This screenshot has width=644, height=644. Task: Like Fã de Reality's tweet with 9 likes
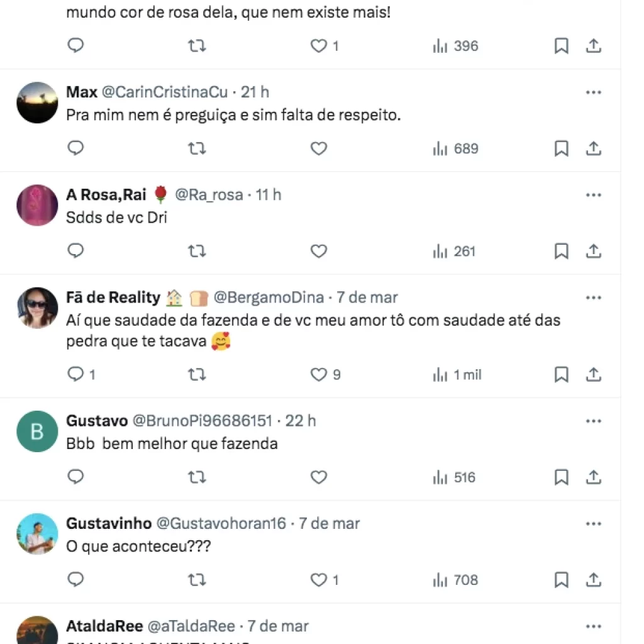pos(319,375)
